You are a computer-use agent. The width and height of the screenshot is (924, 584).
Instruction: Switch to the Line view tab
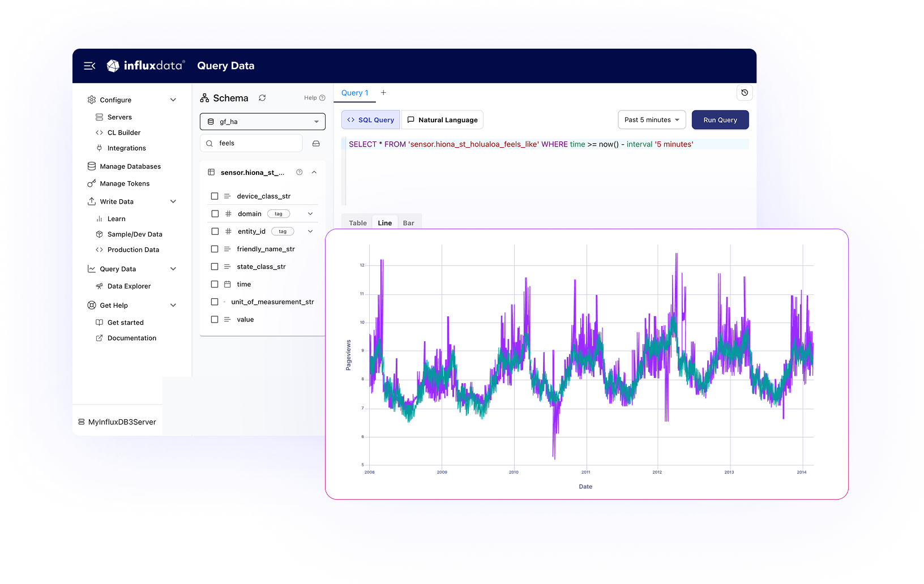385,223
